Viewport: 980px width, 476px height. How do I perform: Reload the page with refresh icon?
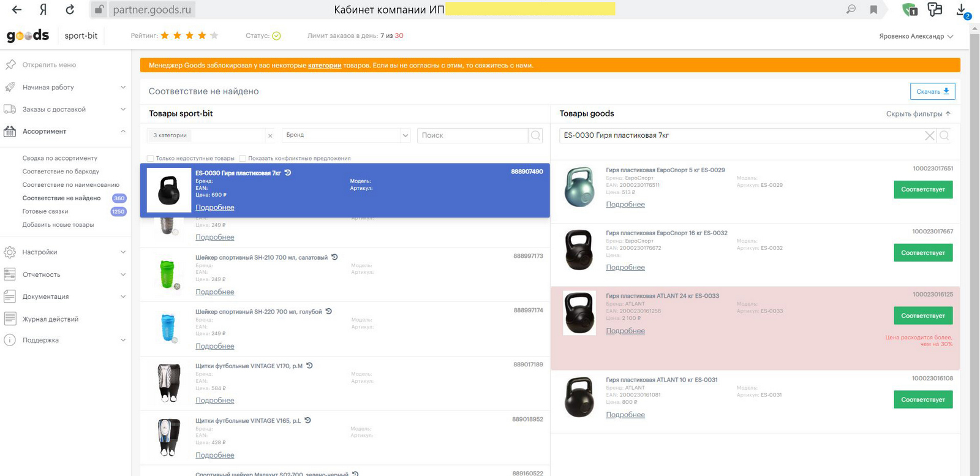point(70,10)
